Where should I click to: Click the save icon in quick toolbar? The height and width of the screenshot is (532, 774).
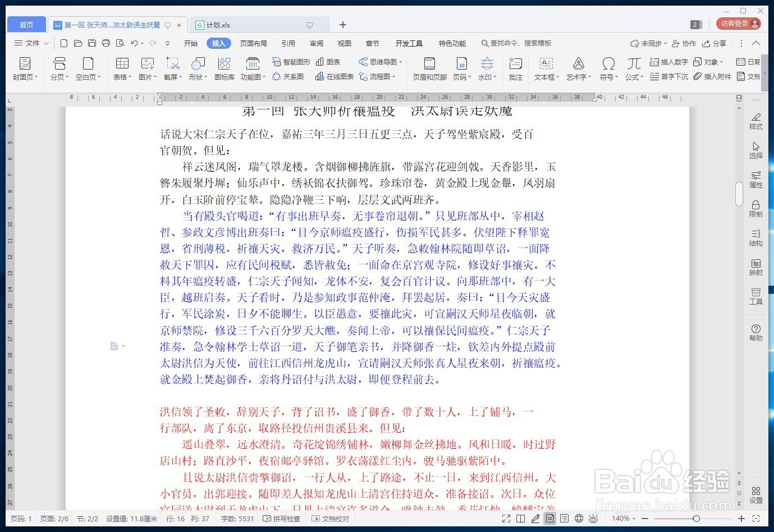tap(92, 43)
